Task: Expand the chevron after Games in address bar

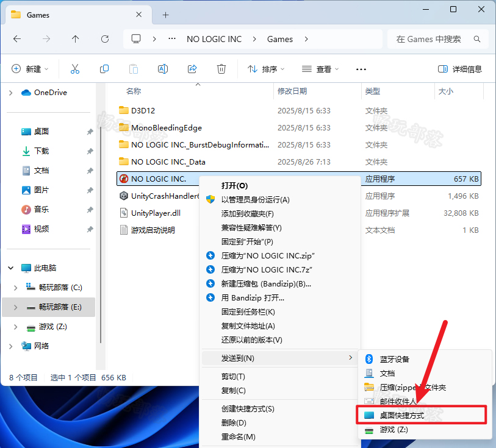Action: [x=306, y=39]
